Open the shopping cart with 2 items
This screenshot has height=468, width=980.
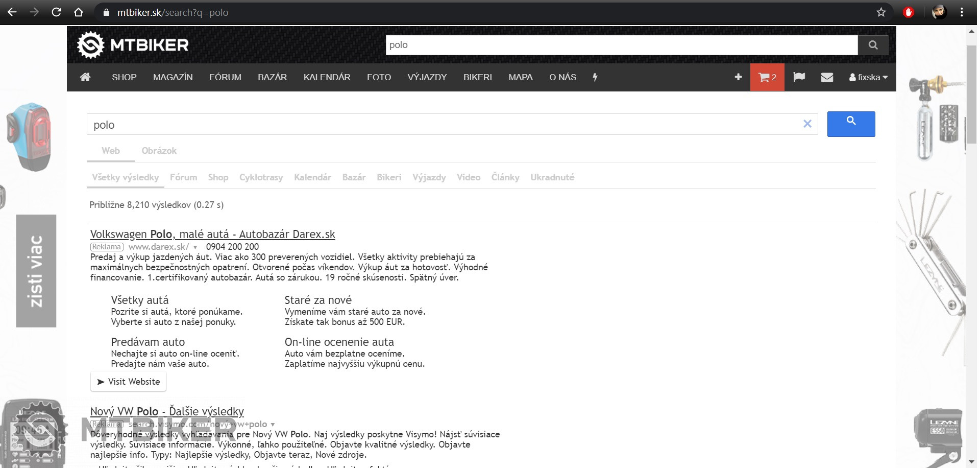tap(767, 77)
